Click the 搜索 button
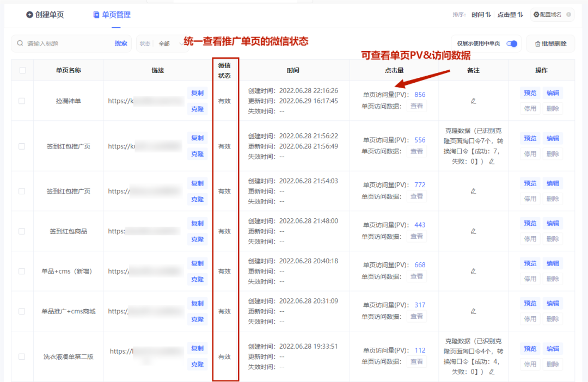The width and height of the screenshot is (588, 382). coord(121,43)
